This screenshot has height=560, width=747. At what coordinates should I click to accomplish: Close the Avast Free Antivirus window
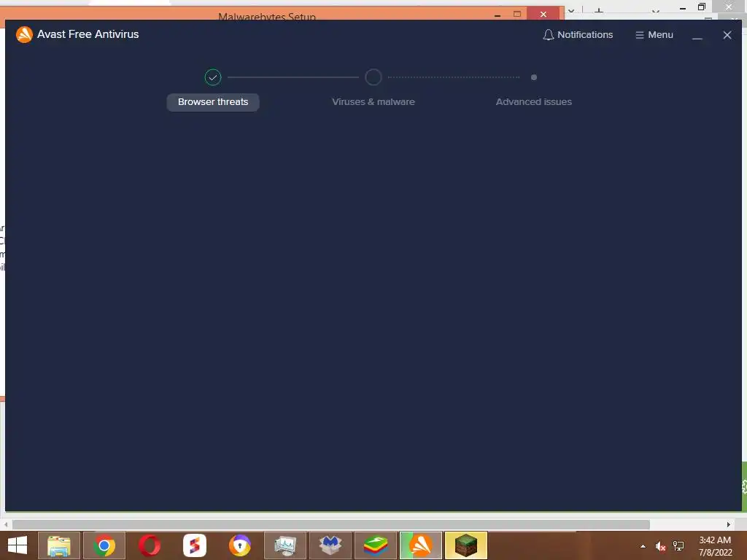727,35
